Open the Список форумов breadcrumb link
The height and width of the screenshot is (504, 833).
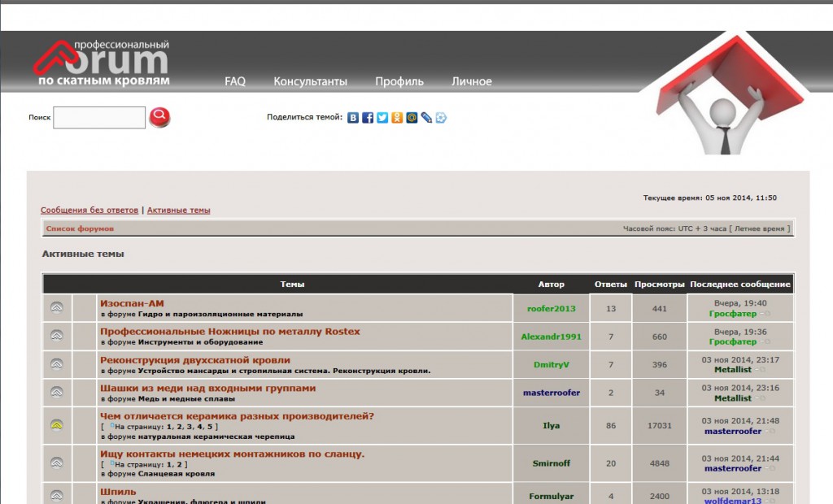click(80, 229)
